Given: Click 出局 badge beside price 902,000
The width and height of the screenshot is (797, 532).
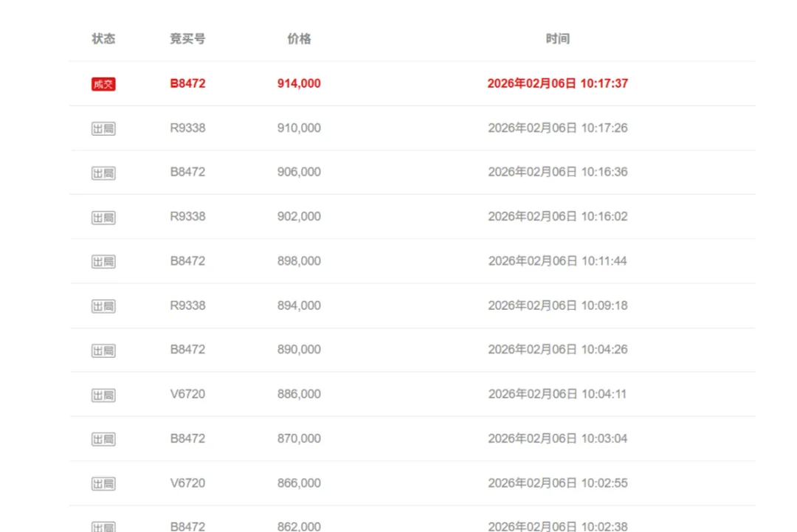Looking at the screenshot, I should click(x=103, y=218).
